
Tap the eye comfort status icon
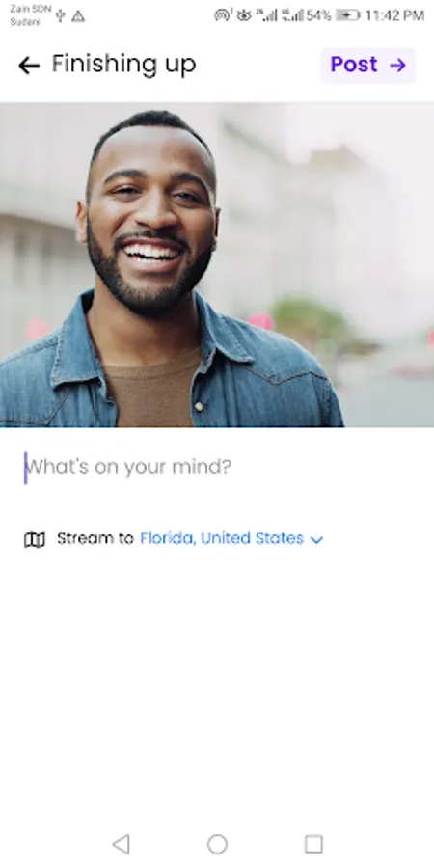point(244,15)
